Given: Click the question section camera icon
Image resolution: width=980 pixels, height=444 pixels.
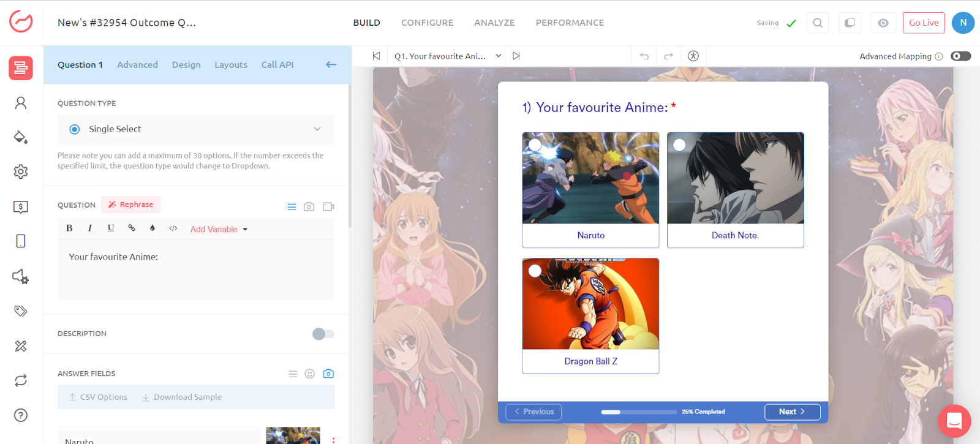Looking at the screenshot, I should point(309,207).
